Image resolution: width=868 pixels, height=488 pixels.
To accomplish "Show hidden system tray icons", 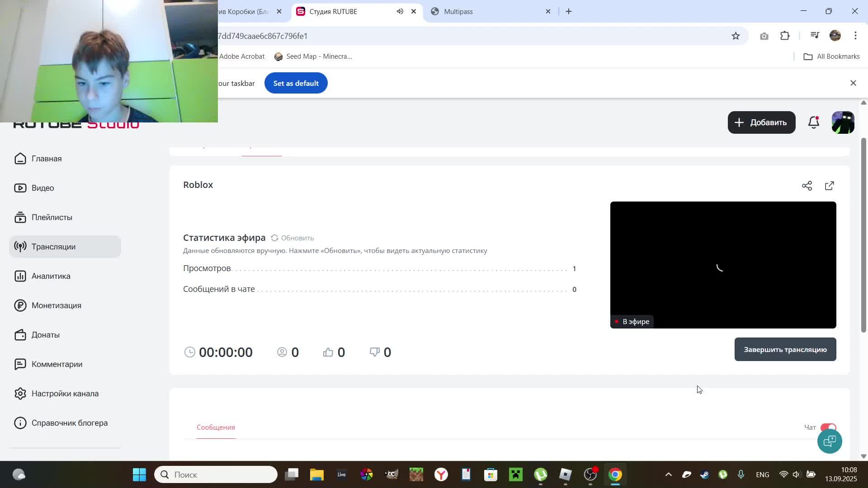I will 669,474.
